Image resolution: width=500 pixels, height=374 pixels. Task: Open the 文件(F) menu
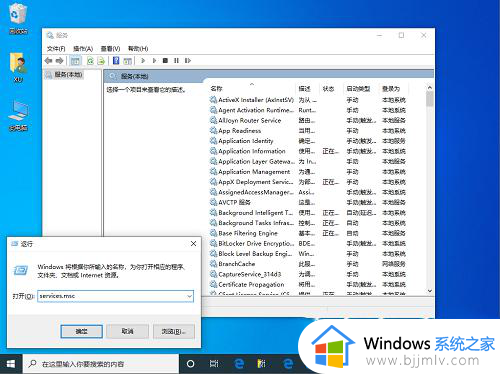point(56,49)
